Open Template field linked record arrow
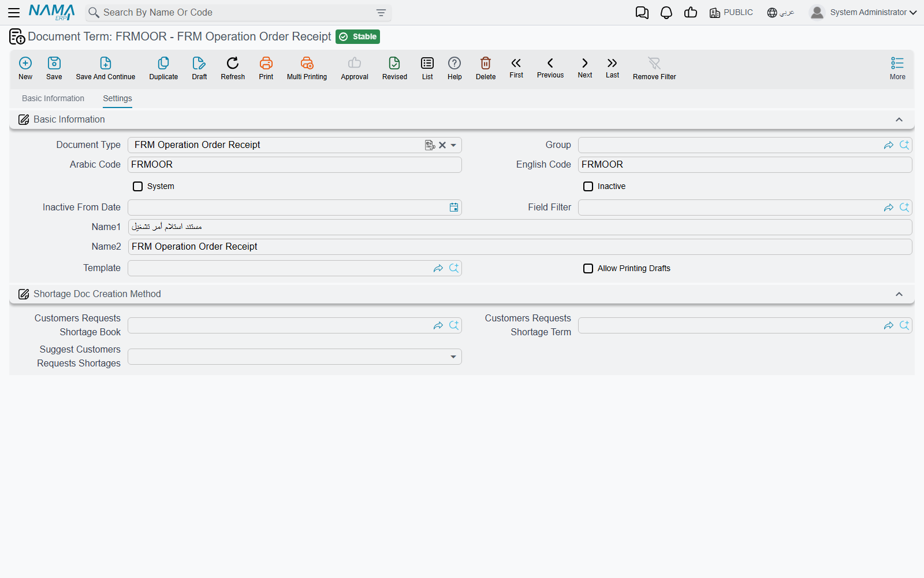Viewport: 924px width, 578px height. pyautogui.click(x=438, y=268)
